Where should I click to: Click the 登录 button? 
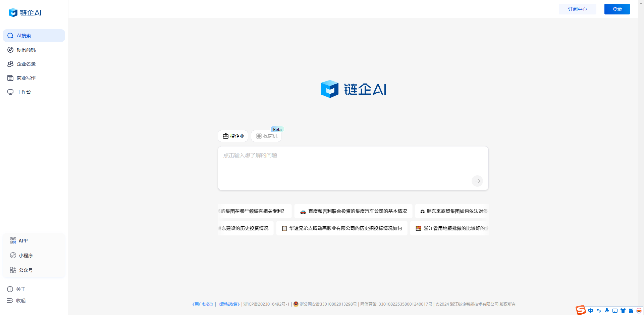617,9
